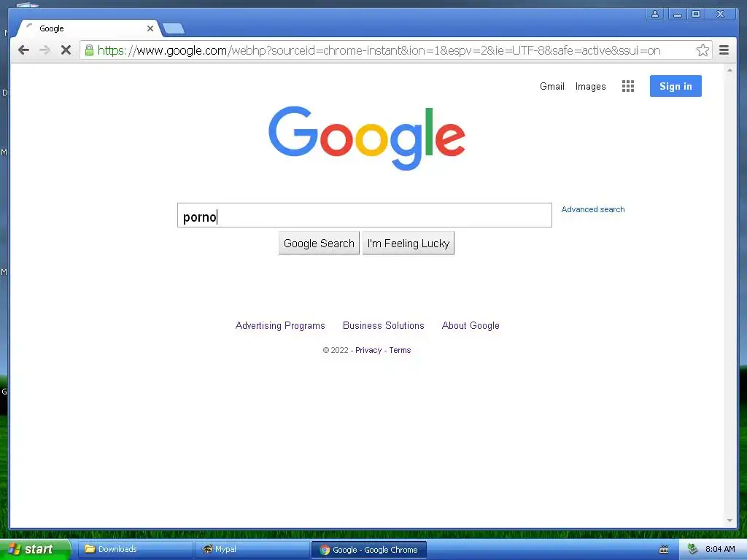Open Business Solutions link
This screenshot has height=560, width=747.
(x=384, y=326)
